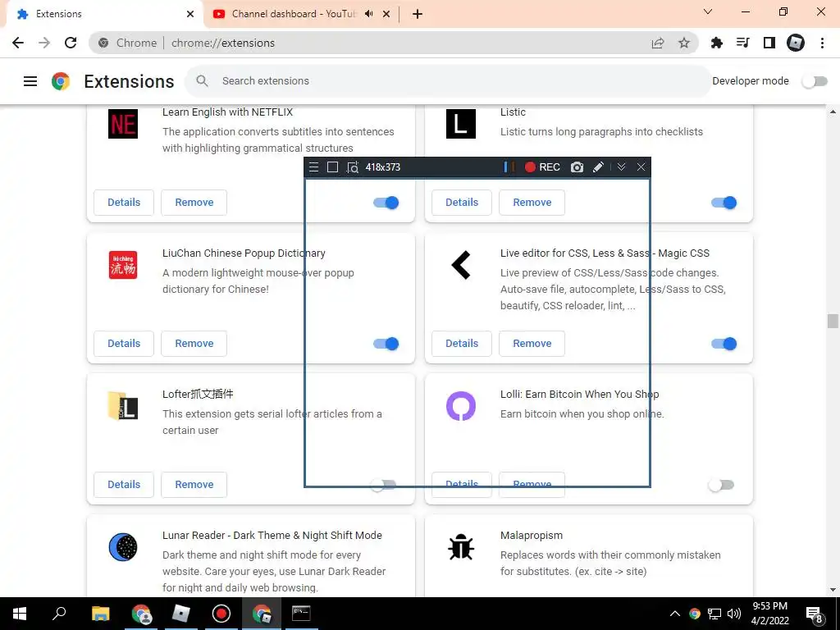Open Details for Learn English with NETFLIX
The image size is (840, 630).
coord(124,203)
